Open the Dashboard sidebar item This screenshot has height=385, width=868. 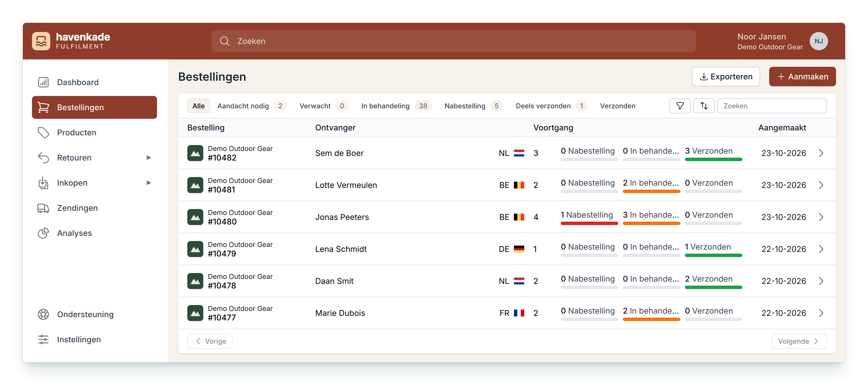click(94, 82)
